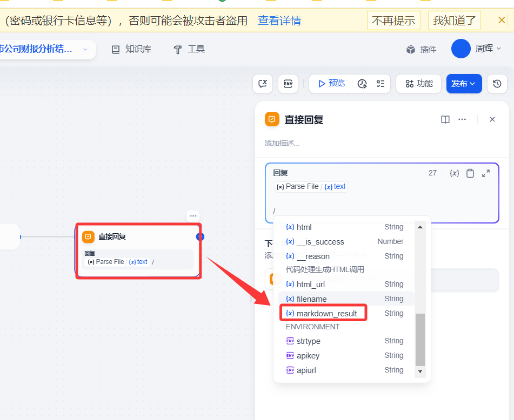This screenshot has height=420, width=514.
Task: Click the variable list scrollbar thumb
Action: (x=420, y=340)
